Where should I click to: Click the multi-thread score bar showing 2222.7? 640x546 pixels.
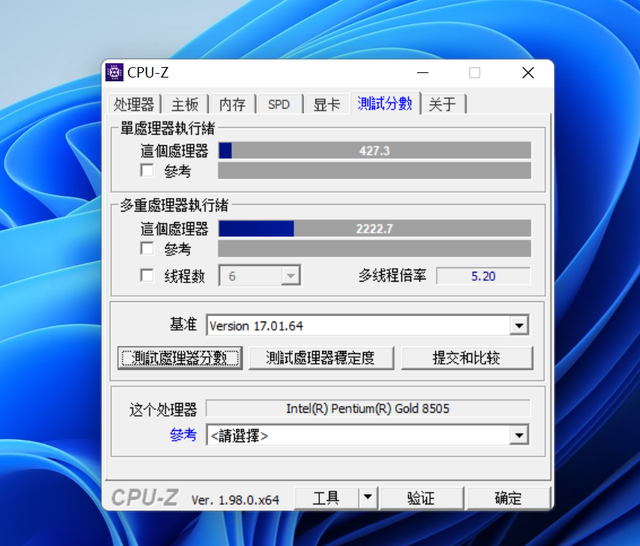coord(375,229)
